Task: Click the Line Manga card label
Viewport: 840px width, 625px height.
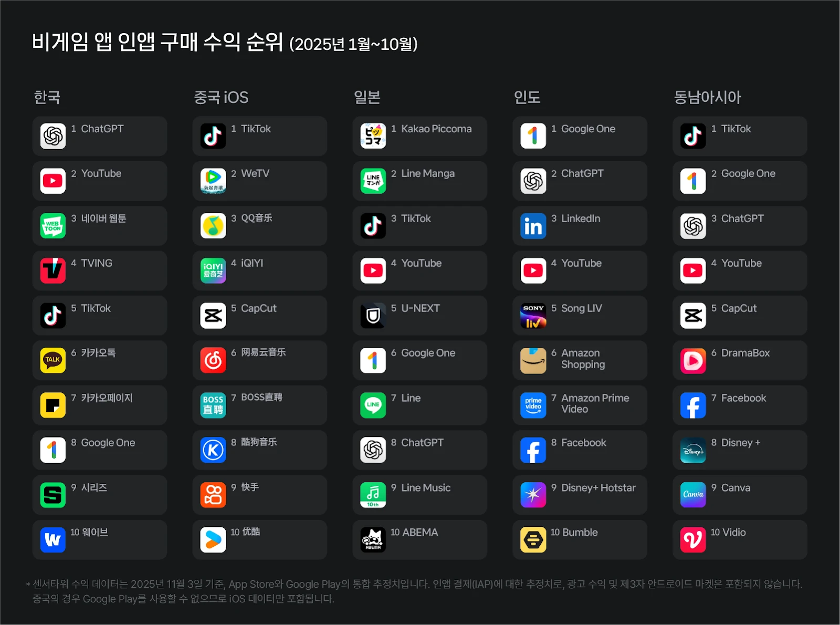Action: (x=428, y=173)
